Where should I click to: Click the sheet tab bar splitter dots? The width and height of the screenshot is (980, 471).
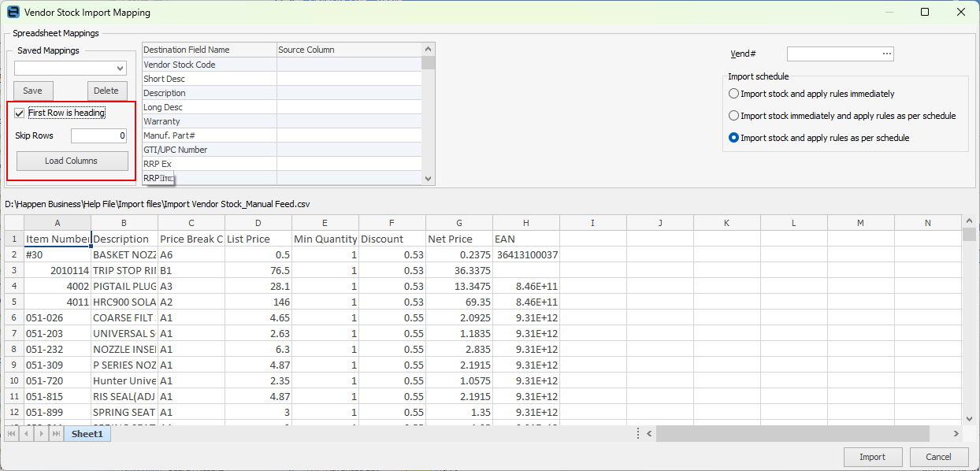(x=638, y=433)
